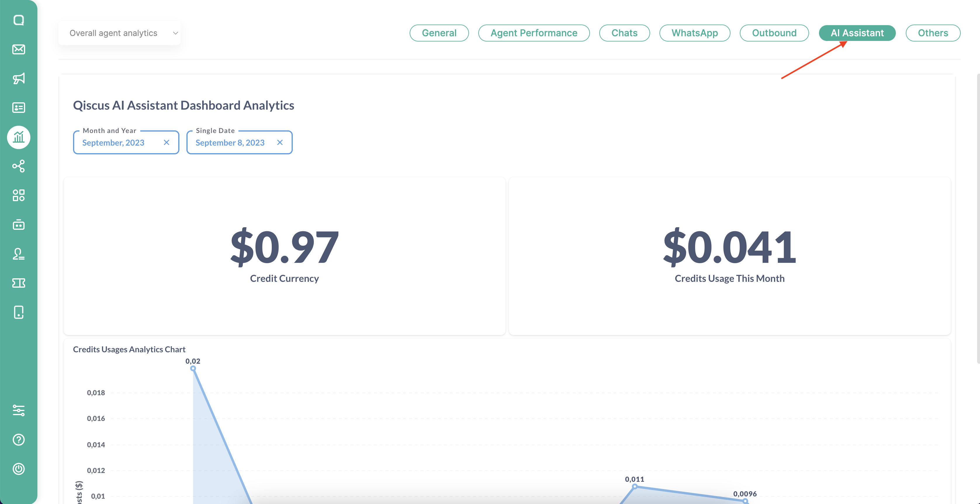Screen dimensions: 980x504
Task: Click the 0,018 y-axis label
Action: (x=96, y=393)
